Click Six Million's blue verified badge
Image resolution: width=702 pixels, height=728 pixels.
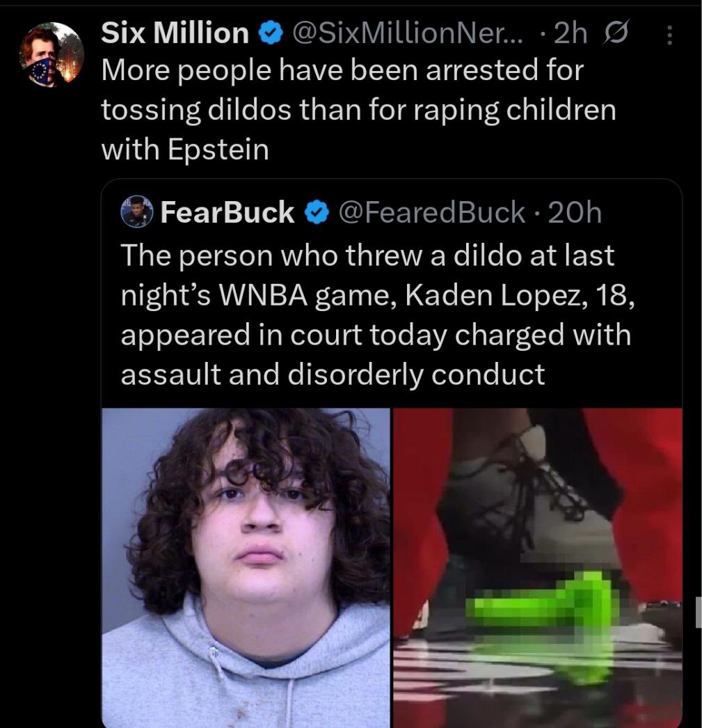click(x=271, y=33)
